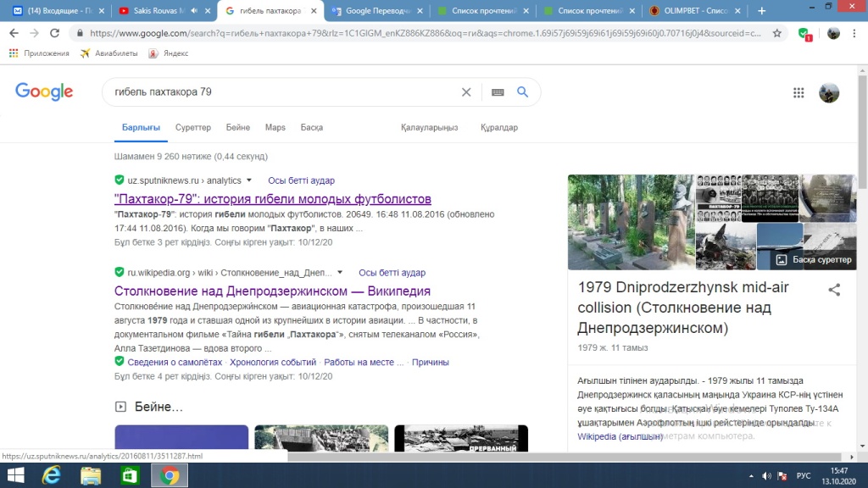The width and height of the screenshot is (868, 488).
Task: Open a new browser tab
Action: (762, 10)
